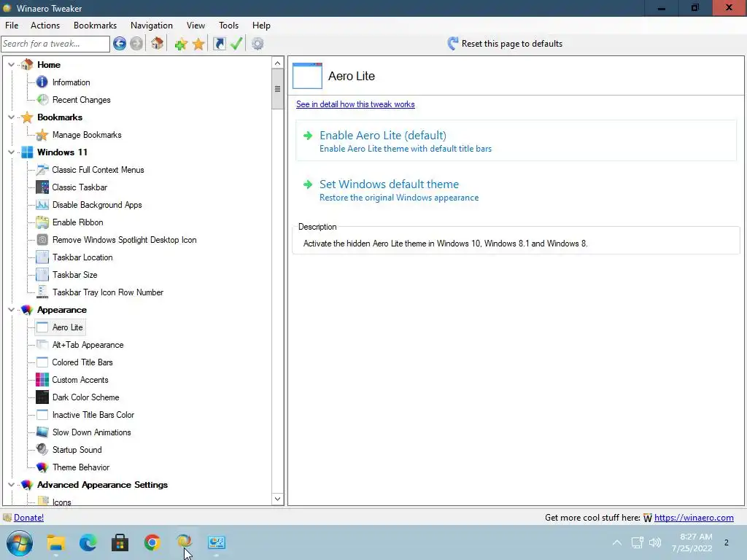Open the File menu
This screenshot has height=560, width=747.
pyautogui.click(x=12, y=26)
